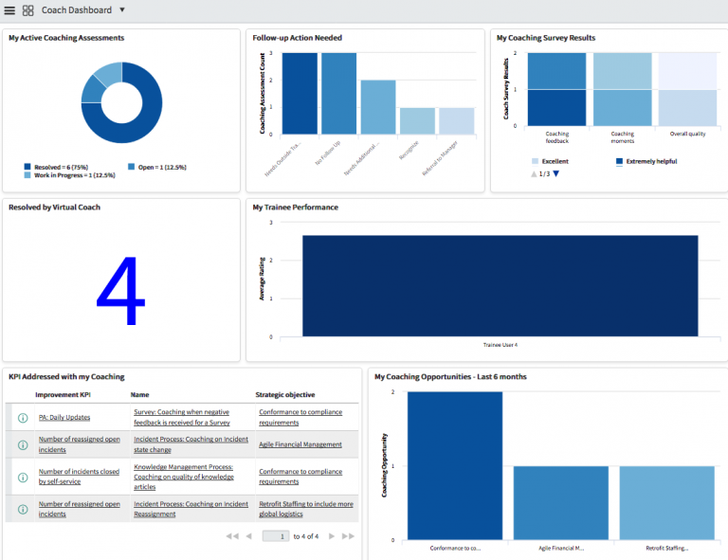Click info icon for incidents closed by self-service
This screenshot has height=560, width=728.
pos(23,476)
